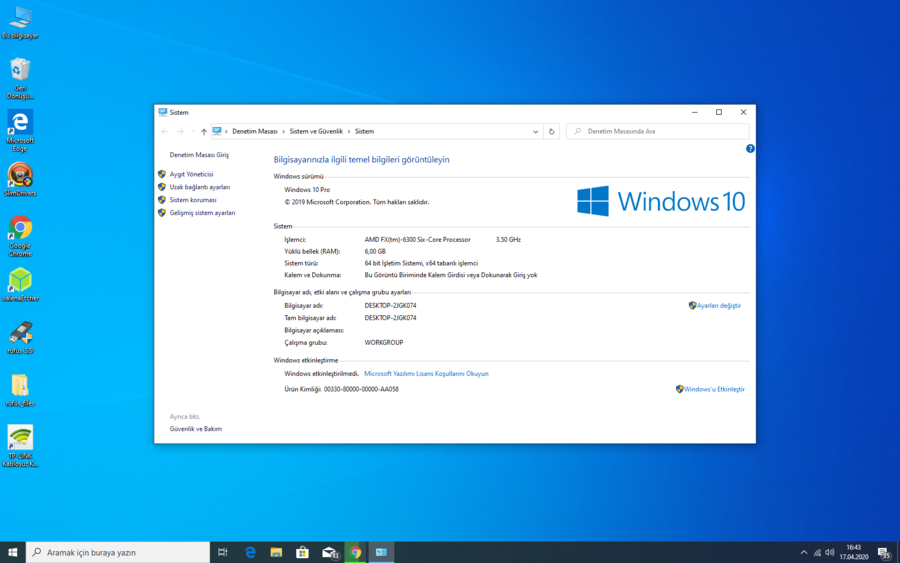Go up one folder level
This screenshot has width=900, height=563.
[x=203, y=131]
